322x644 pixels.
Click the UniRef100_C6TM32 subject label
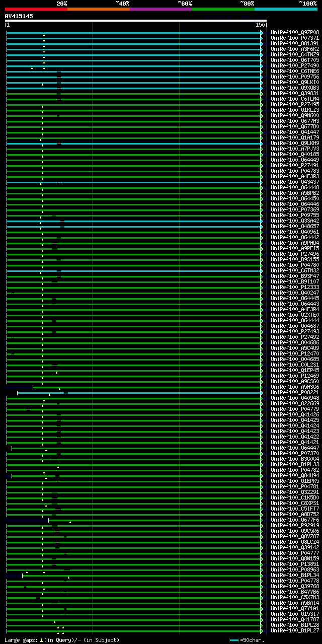[x=295, y=270]
